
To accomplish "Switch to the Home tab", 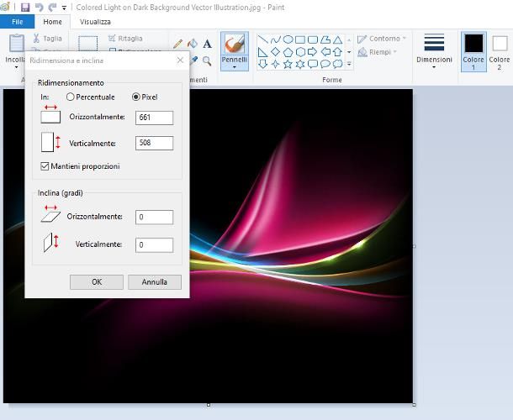I will pos(52,22).
